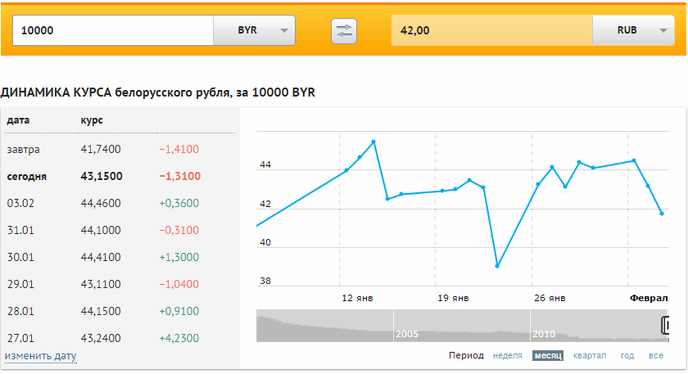Select the 'год' period option
Screen dimensions: 688x374
(627, 356)
